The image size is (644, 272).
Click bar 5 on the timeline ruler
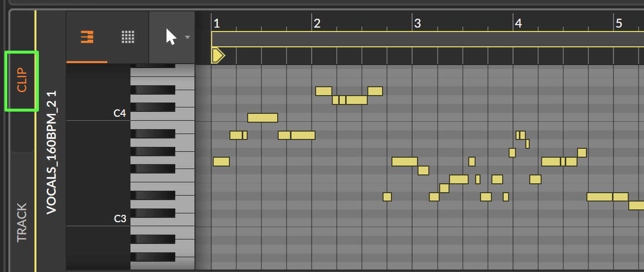coord(619,23)
